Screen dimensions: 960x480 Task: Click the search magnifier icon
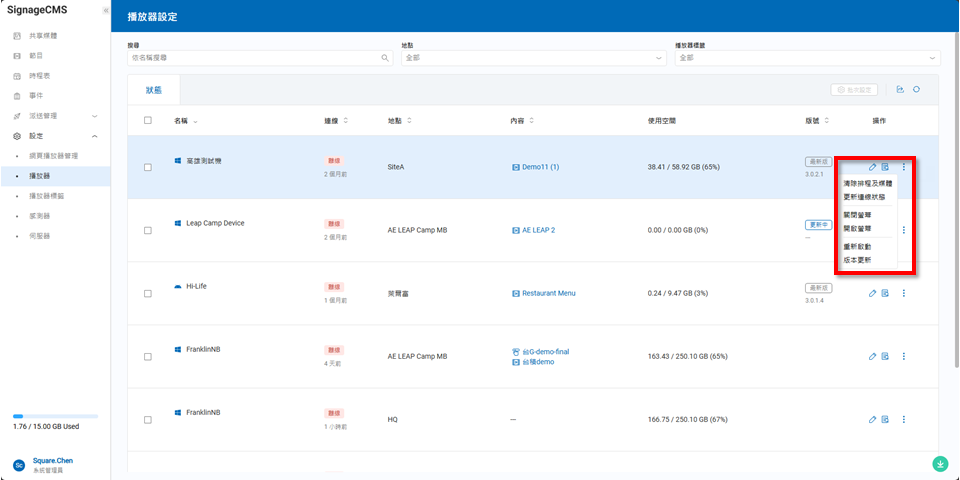(386, 58)
